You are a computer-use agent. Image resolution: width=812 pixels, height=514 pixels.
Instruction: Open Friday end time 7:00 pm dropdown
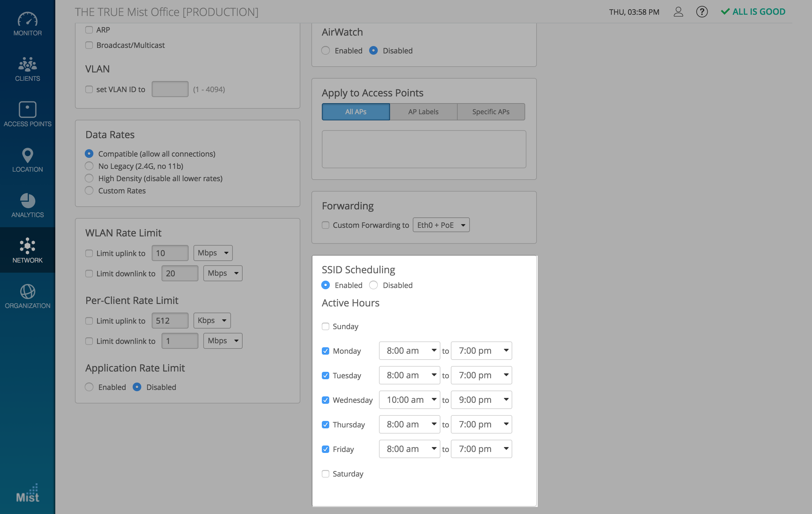[x=481, y=449]
